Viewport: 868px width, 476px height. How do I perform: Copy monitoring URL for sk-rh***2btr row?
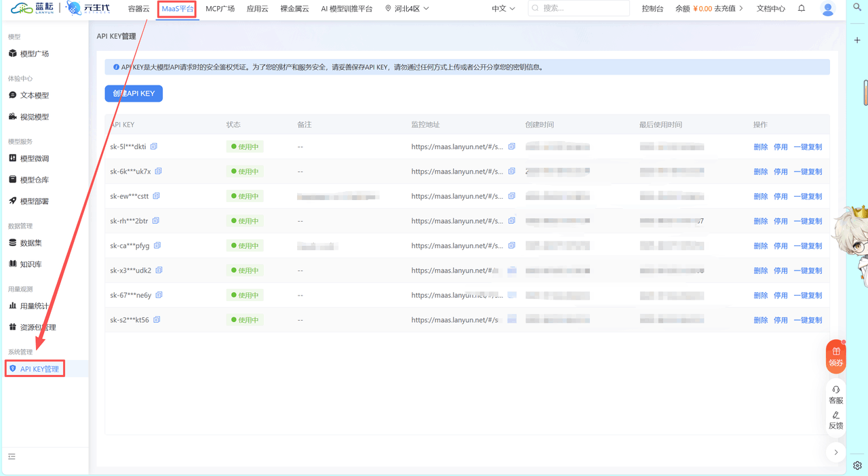click(512, 221)
